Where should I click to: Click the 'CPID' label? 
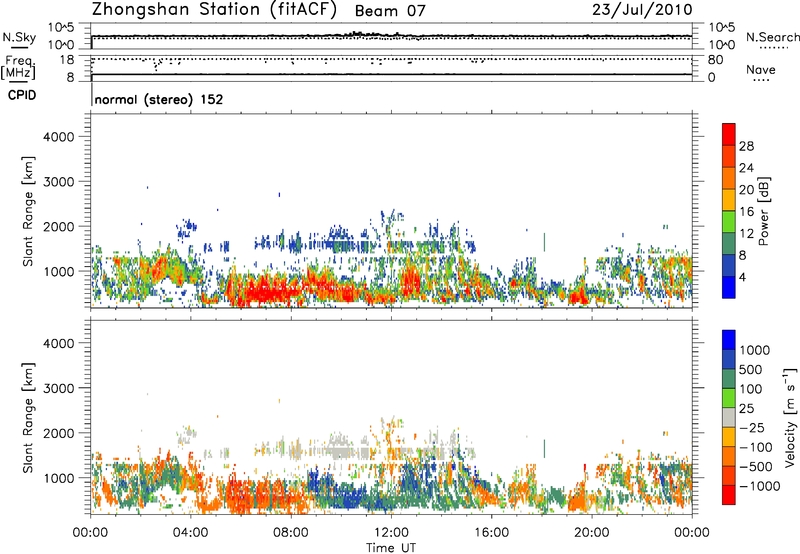point(22,95)
